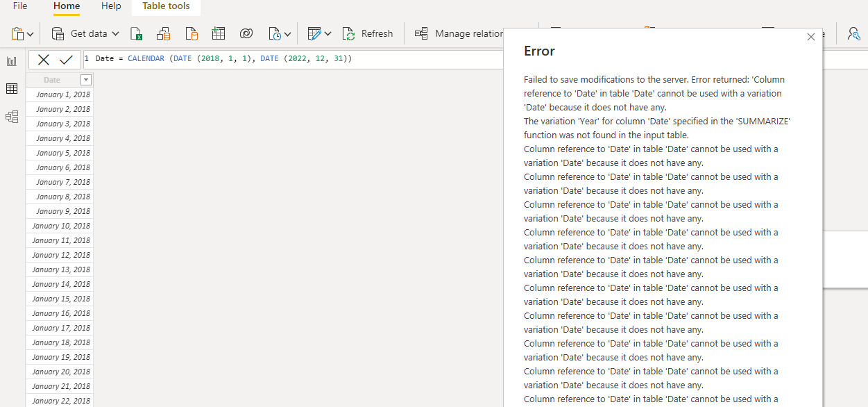Select the January 20, 2018 cell
Viewport: 868px width, 407px height.
click(x=60, y=372)
